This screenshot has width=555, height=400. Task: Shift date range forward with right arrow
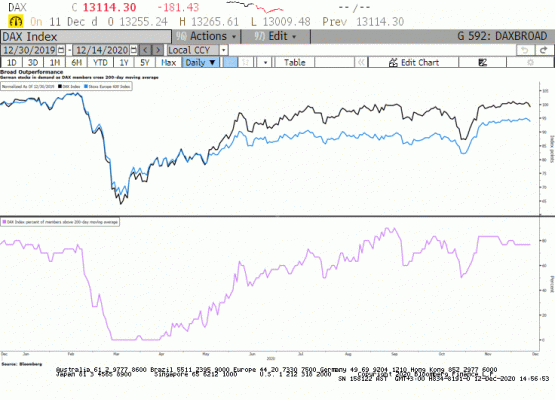[x=158, y=50]
